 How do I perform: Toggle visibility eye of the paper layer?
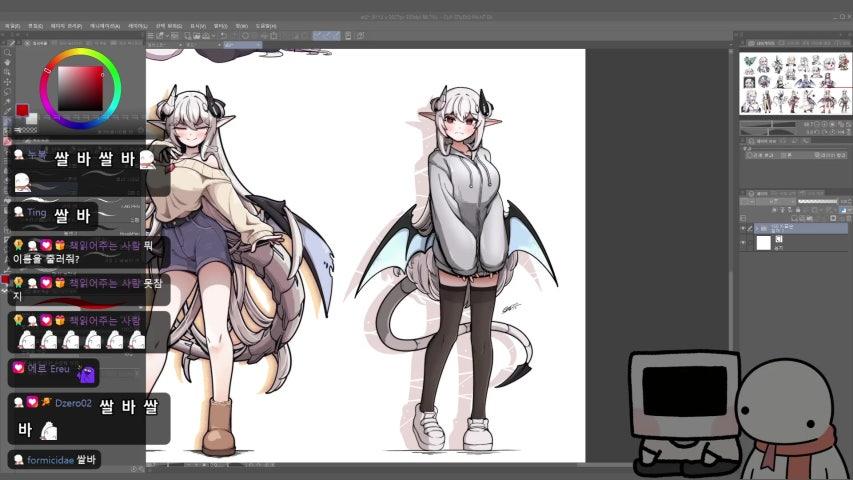tap(744, 242)
